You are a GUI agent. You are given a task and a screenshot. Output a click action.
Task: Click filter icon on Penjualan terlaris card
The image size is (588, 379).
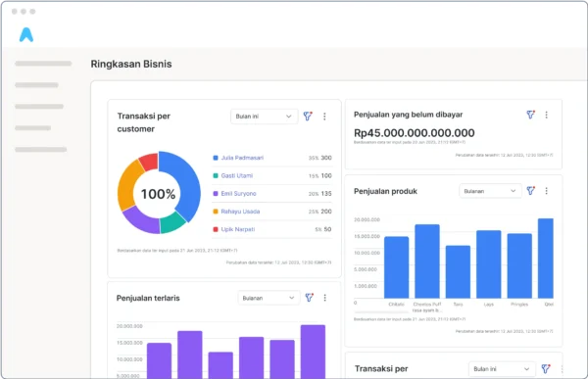tap(309, 298)
